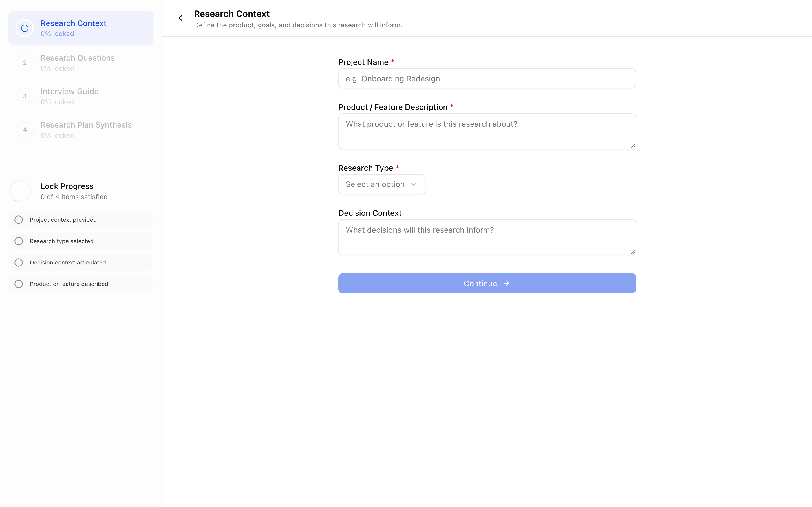
Task: Open the Interview Guide section
Action: coord(69,96)
